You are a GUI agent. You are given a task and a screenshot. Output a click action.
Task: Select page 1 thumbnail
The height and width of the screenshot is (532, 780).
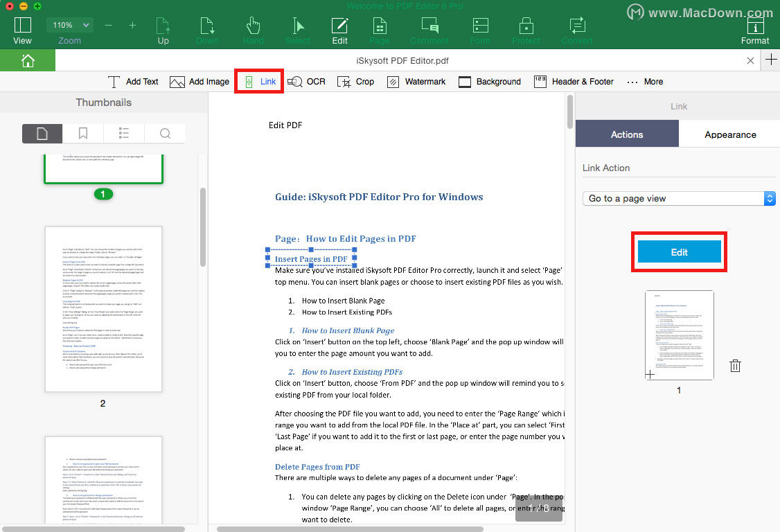[103, 169]
